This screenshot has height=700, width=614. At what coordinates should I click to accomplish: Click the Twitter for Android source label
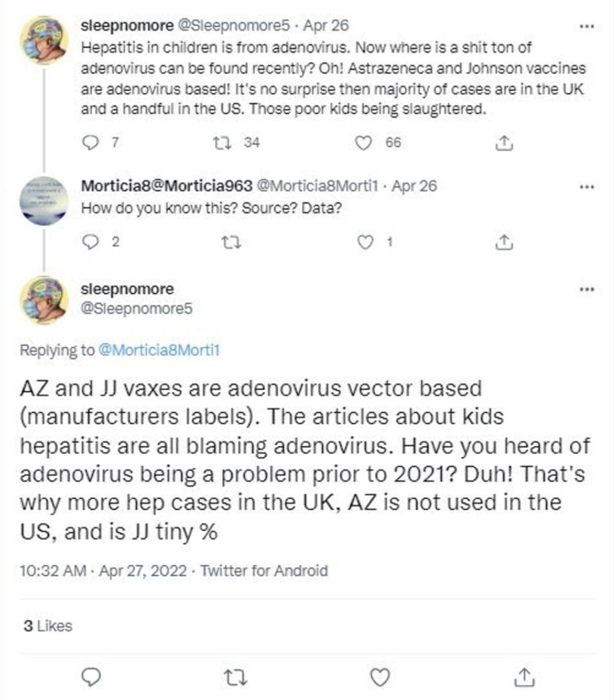(264, 571)
